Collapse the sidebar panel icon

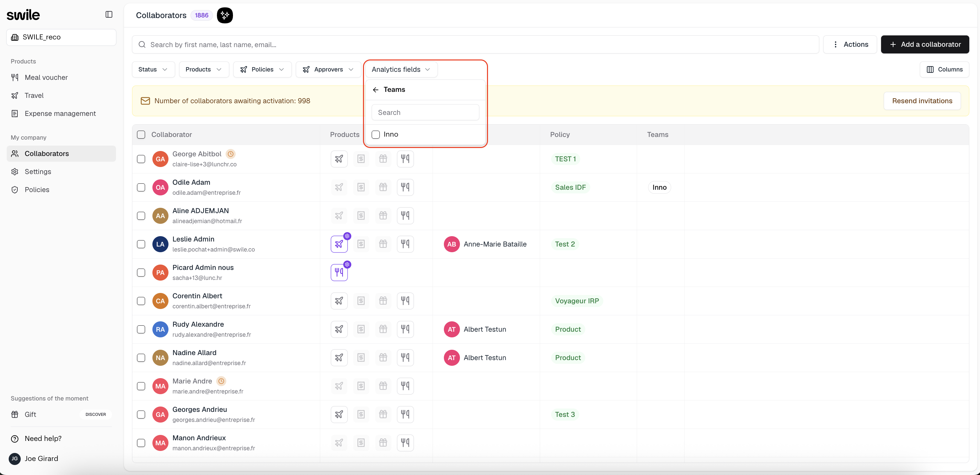(x=109, y=14)
